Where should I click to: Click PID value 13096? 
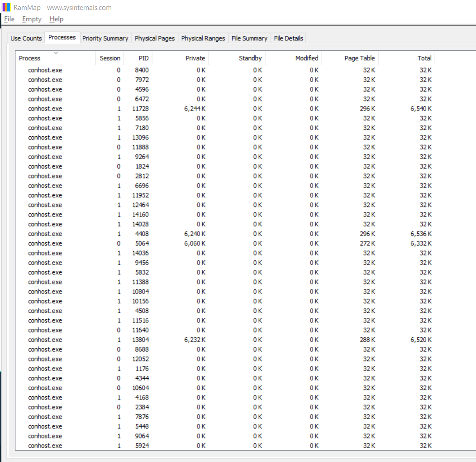pyautogui.click(x=140, y=137)
